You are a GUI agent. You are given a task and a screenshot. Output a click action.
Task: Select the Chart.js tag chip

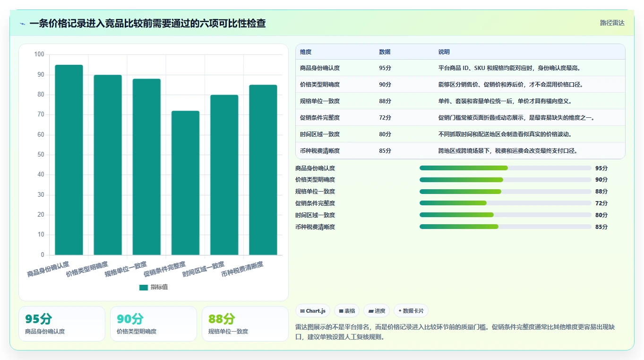pos(313,311)
